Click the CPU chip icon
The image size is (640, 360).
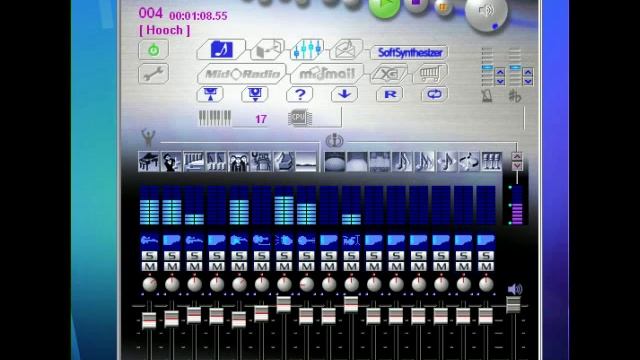(x=300, y=118)
